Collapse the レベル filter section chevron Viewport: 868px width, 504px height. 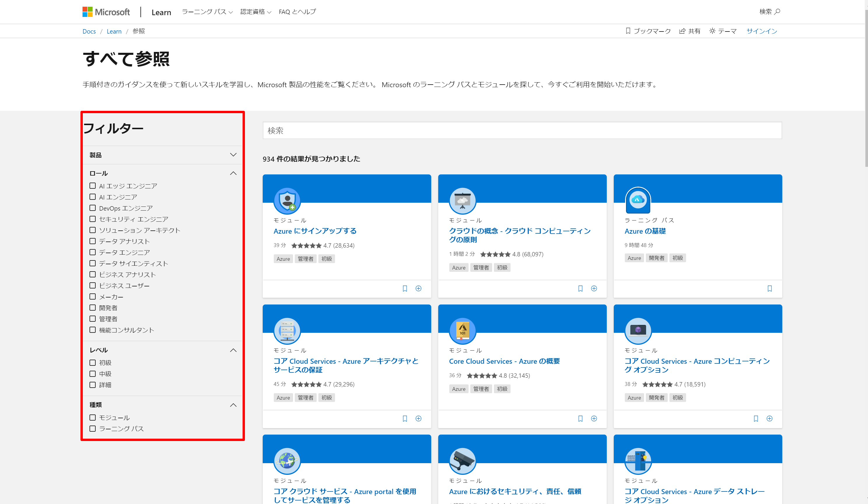(233, 350)
